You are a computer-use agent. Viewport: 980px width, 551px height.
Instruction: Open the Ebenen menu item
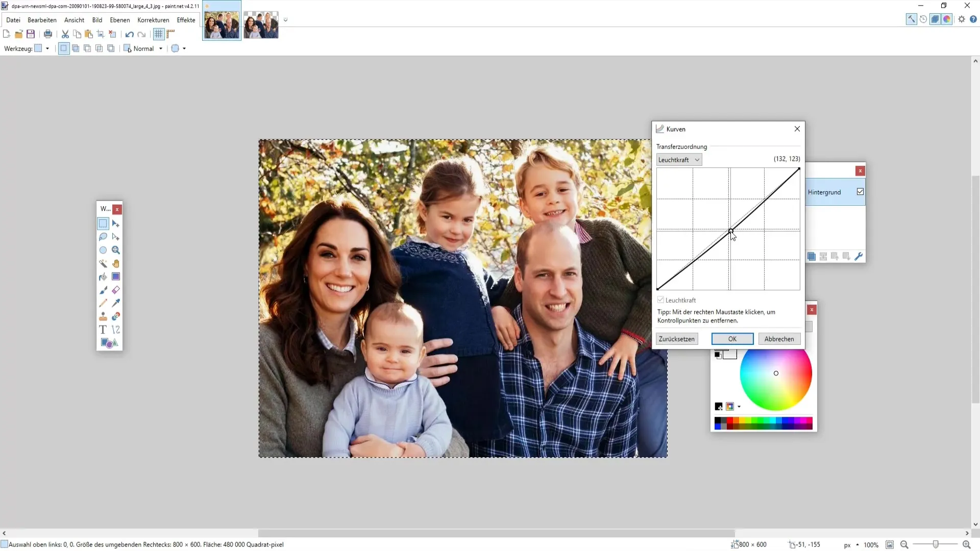coord(119,19)
